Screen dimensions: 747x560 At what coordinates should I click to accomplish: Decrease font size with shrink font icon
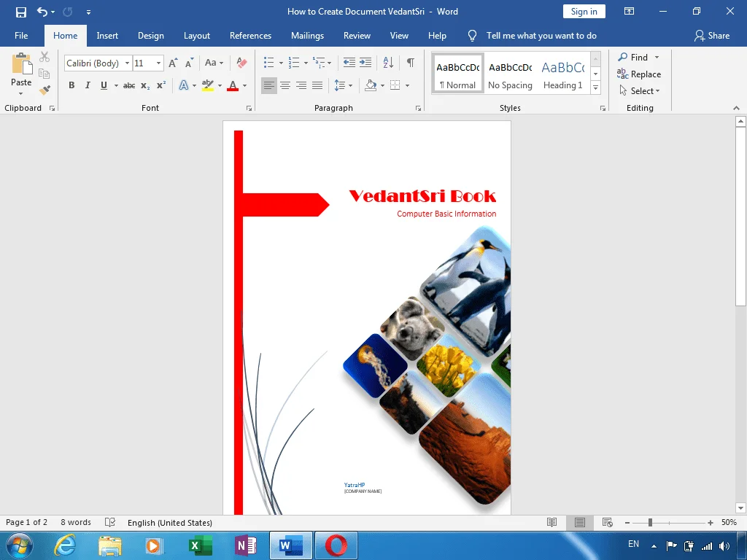tap(189, 63)
